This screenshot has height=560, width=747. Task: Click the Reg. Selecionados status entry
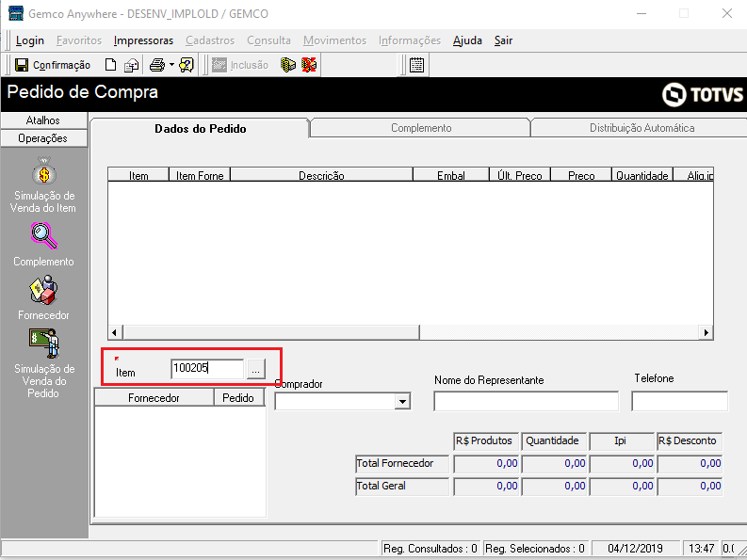535,549
